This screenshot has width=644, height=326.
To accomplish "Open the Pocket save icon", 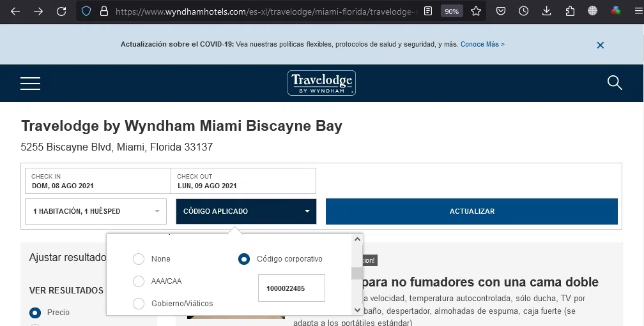I will 501,11.
